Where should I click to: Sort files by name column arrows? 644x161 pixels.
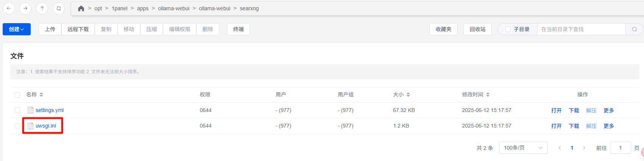(41, 95)
